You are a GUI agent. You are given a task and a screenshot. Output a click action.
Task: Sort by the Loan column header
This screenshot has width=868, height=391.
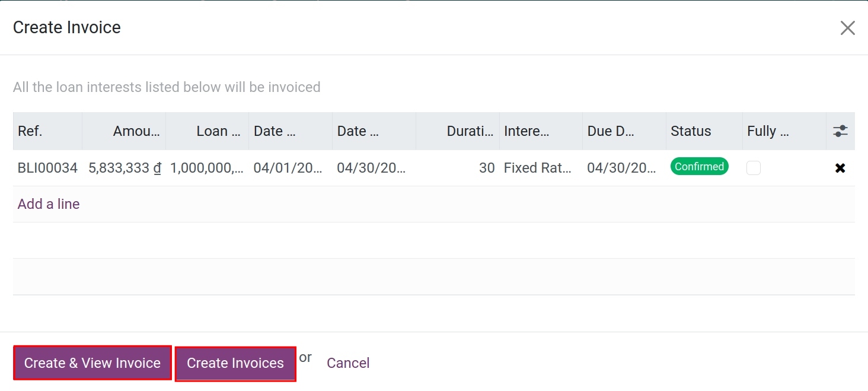click(x=207, y=131)
